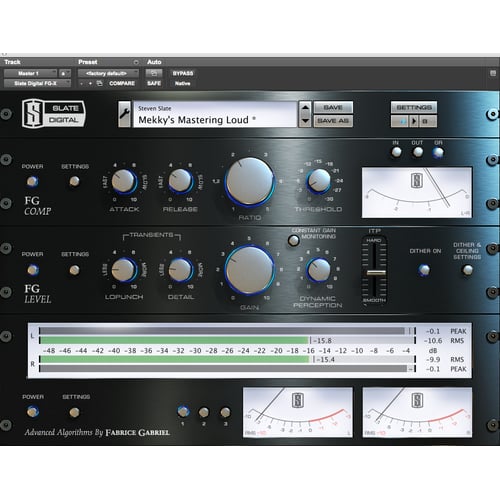This screenshot has height=500, width=500.
Task: Click the RELEASE knob
Action: (180, 181)
